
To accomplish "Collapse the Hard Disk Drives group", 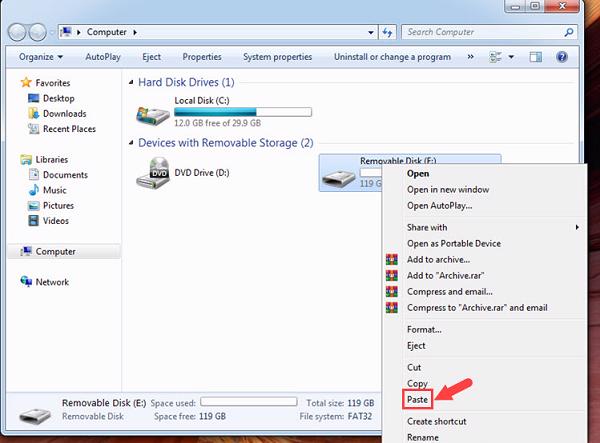I will click(x=131, y=82).
